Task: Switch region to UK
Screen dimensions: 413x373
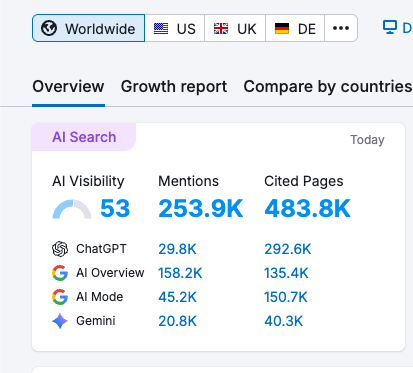Action: coord(235,28)
